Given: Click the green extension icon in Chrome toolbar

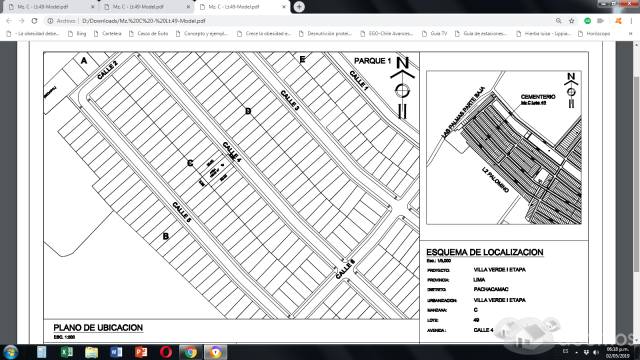Looking at the screenshot, I should pyautogui.click(x=587, y=20).
